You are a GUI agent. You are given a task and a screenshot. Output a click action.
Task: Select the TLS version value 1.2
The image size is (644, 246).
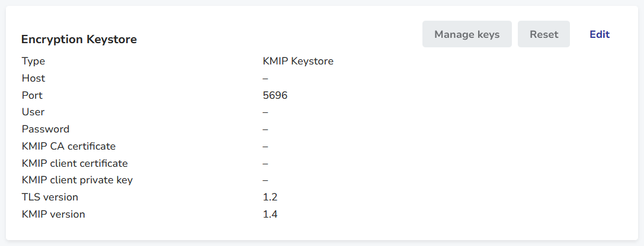point(270,198)
